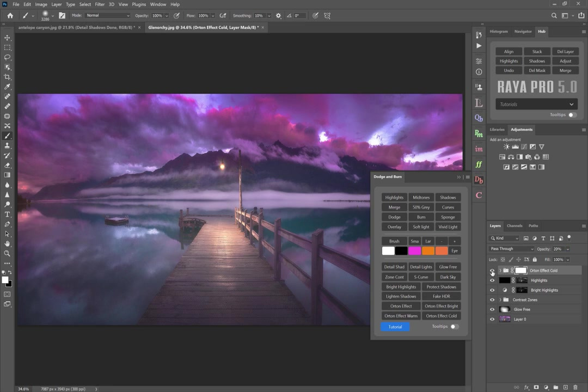Select the Layer 0 thumbnail

click(x=505, y=319)
